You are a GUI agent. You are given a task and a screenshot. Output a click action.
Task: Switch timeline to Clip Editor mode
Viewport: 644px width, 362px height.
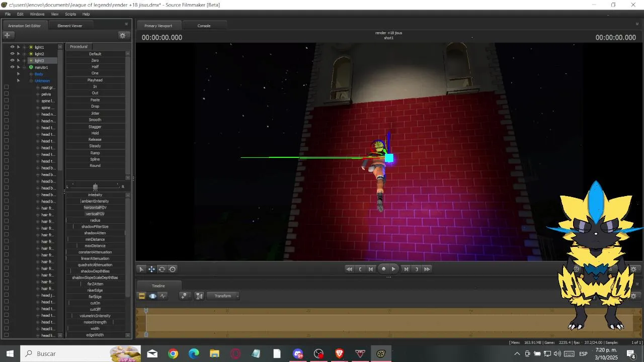click(x=142, y=296)
